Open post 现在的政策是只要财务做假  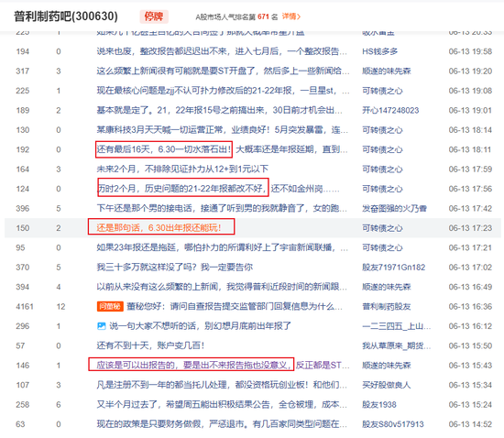click(x=222, y=424)
